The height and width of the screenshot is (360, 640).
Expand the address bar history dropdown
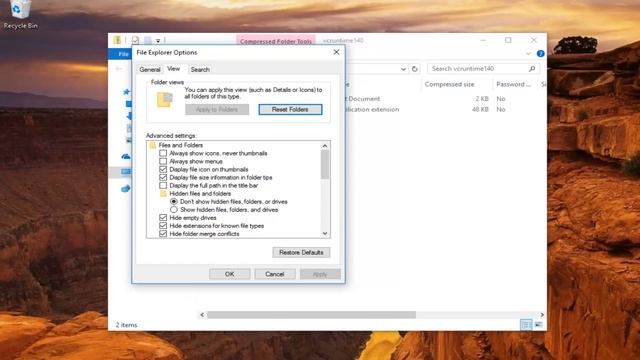(403, 69)
